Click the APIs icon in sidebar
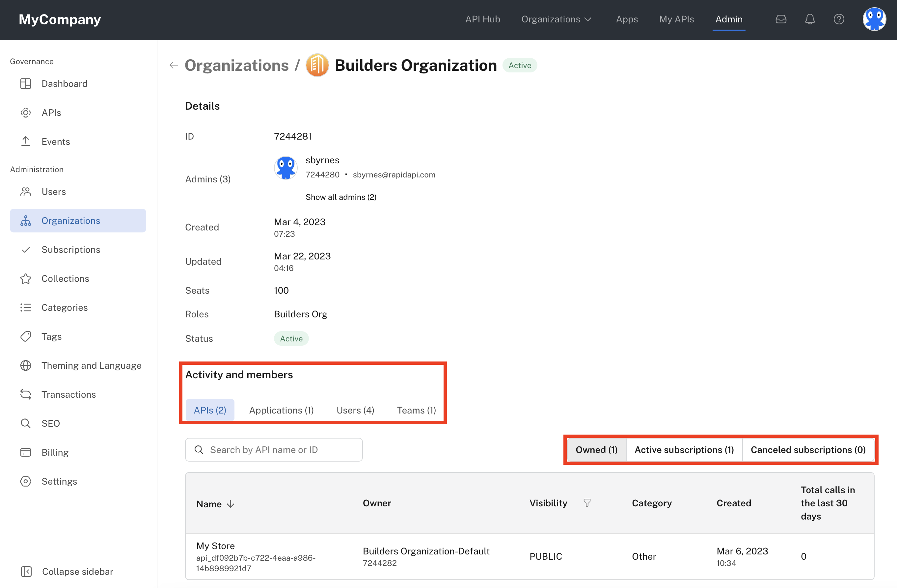 pyautogui.click(x=26, y=112)
